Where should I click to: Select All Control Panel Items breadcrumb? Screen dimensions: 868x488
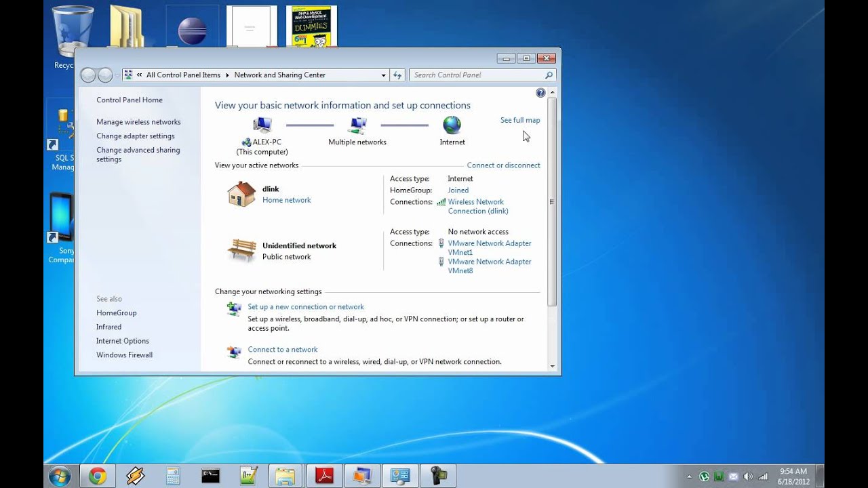click(x=183, y=75)
